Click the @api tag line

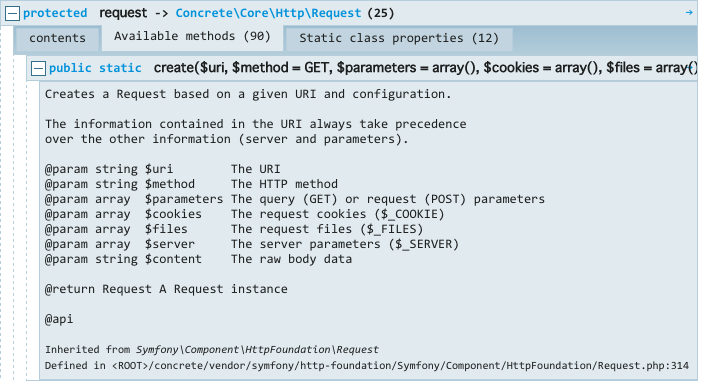(x=59, y=319)
